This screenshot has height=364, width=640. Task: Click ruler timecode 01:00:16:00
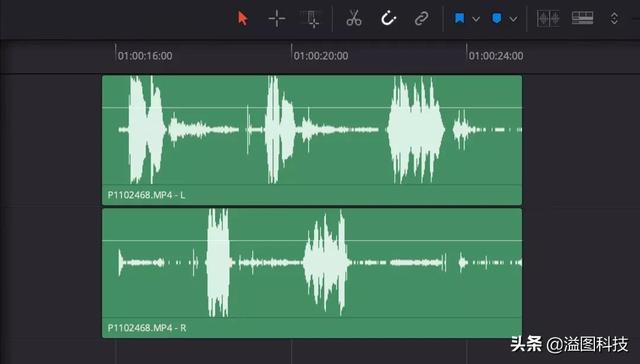pyautogui.click(x=145, y=56)
